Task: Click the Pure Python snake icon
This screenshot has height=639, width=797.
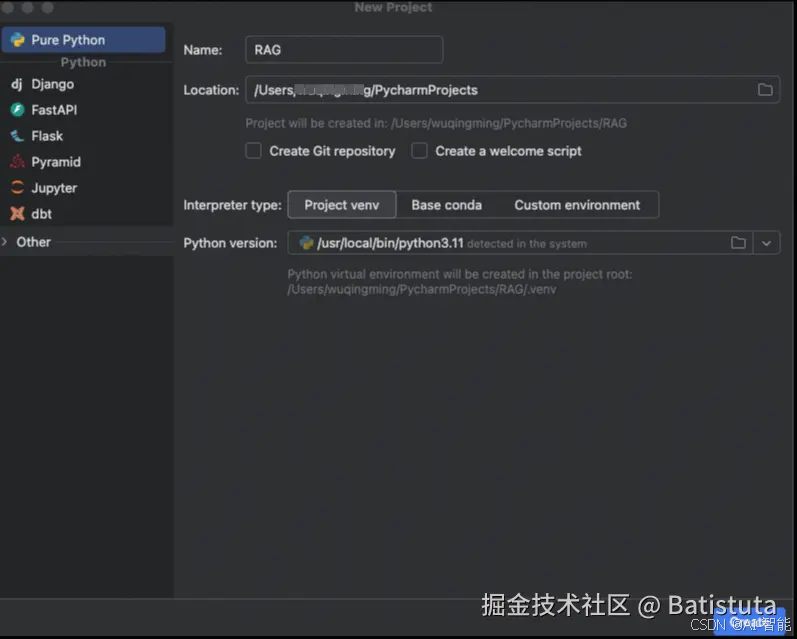Action: [17, 40]
